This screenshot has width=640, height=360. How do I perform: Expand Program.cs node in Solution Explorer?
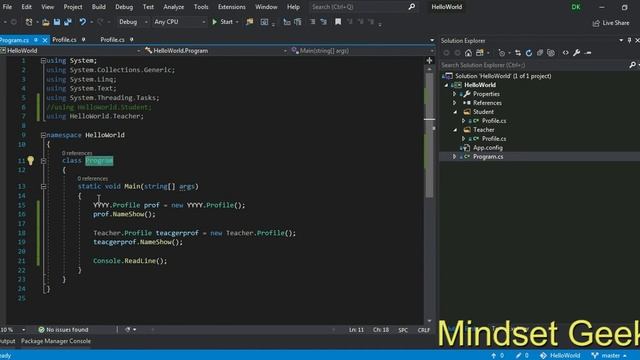click(454, 157)
